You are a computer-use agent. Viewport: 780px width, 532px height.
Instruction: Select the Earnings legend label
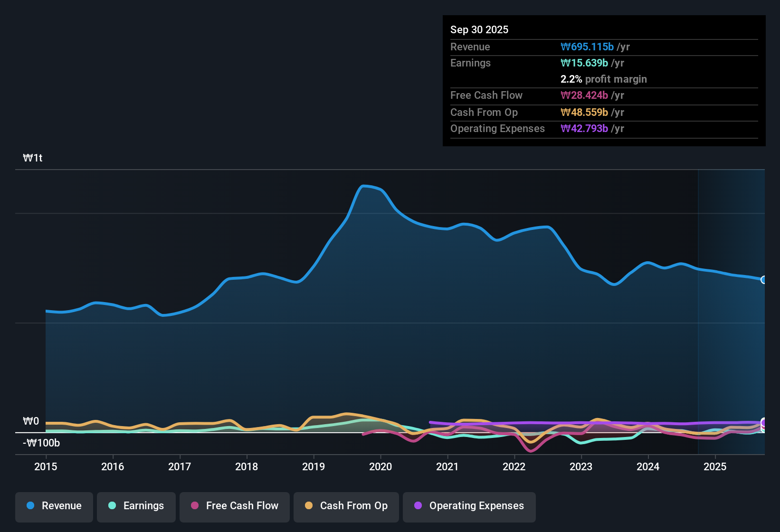(x=143, y=506)
